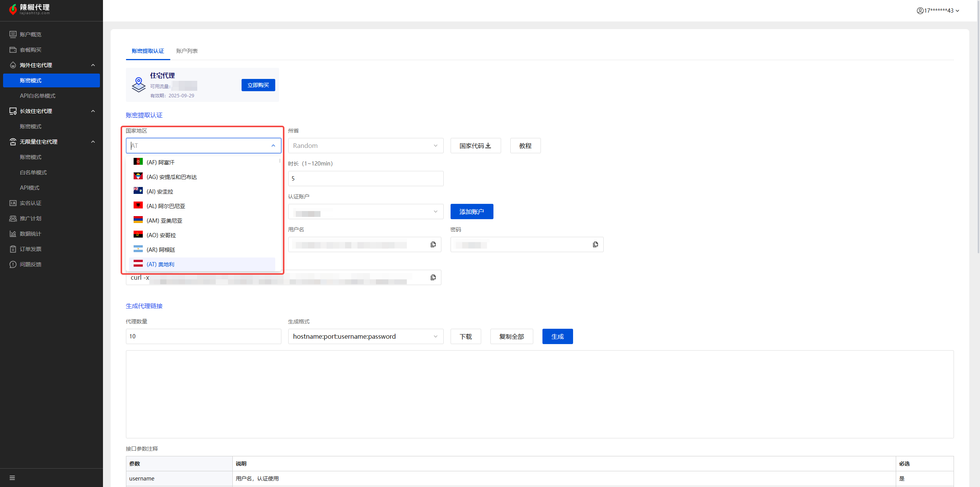
Task: Expand the user account menu at top right
Action: 938,11
